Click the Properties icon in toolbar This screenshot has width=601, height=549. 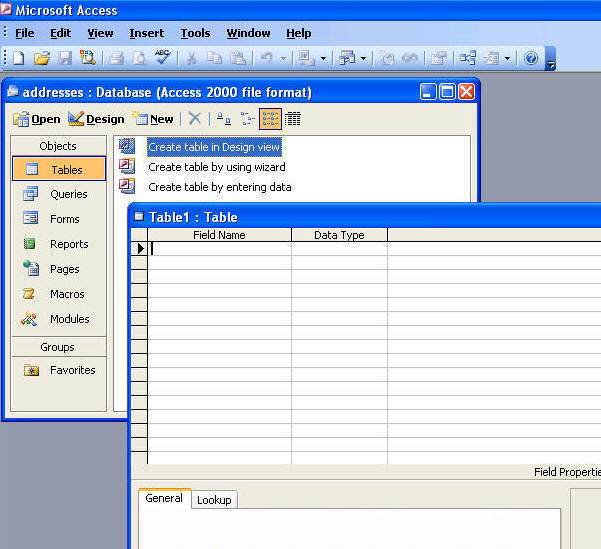[438, 58]
